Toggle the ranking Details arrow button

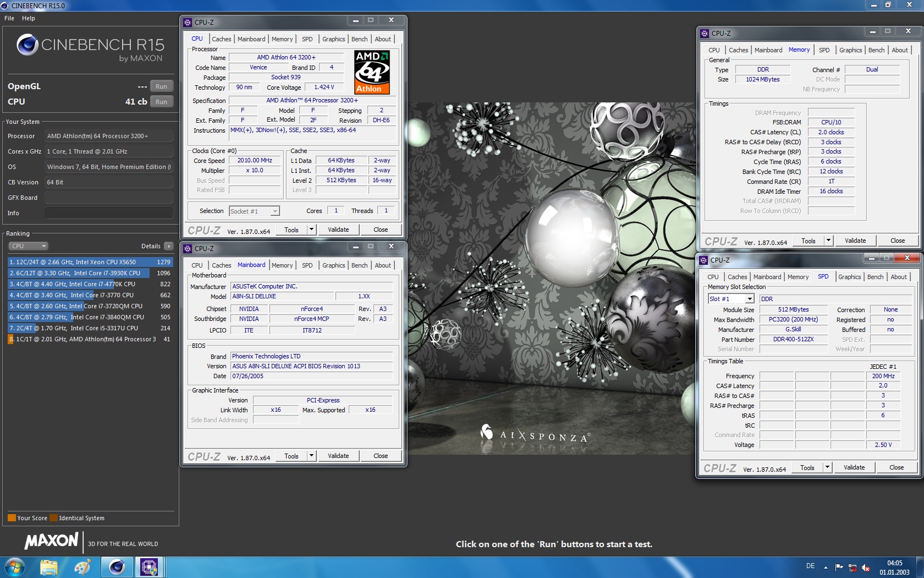tap(169, 246)
